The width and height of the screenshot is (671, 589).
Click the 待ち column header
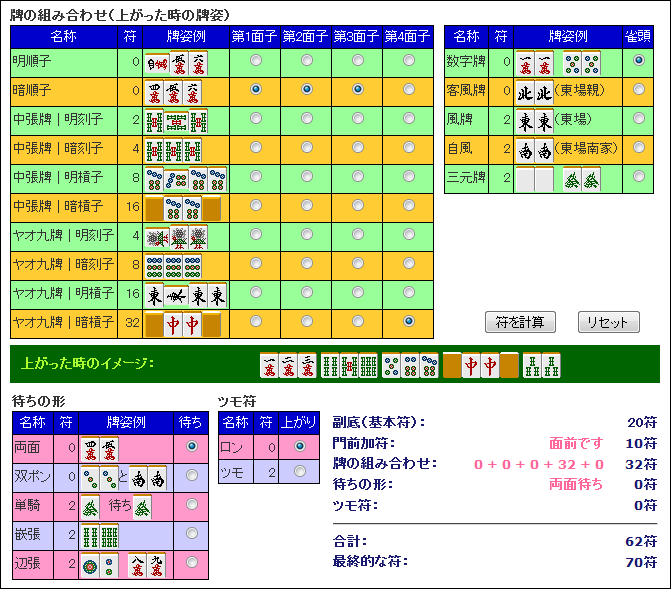click(191, 423)
